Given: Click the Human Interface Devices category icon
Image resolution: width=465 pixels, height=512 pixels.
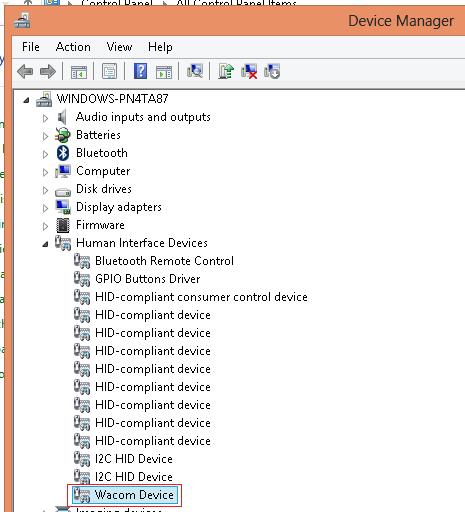Looking at the screenshot, I should pyautogui.click(x=63, y=243).
